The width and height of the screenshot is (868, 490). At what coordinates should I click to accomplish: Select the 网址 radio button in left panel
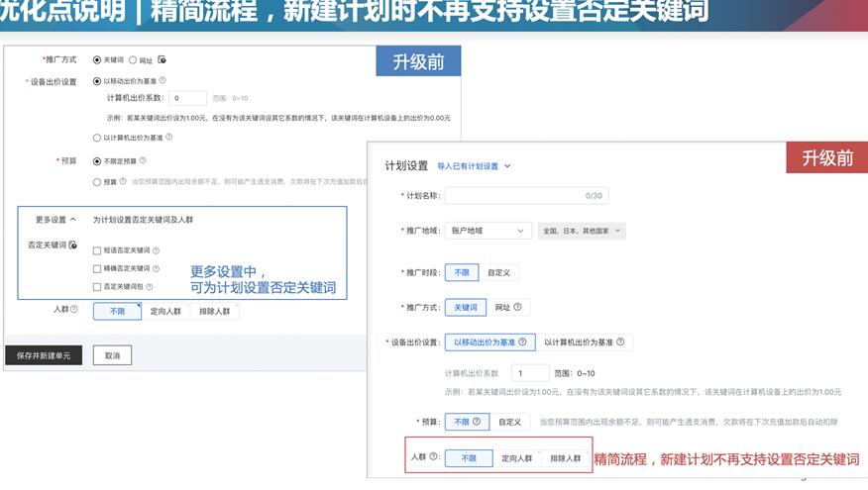[133, 59]
